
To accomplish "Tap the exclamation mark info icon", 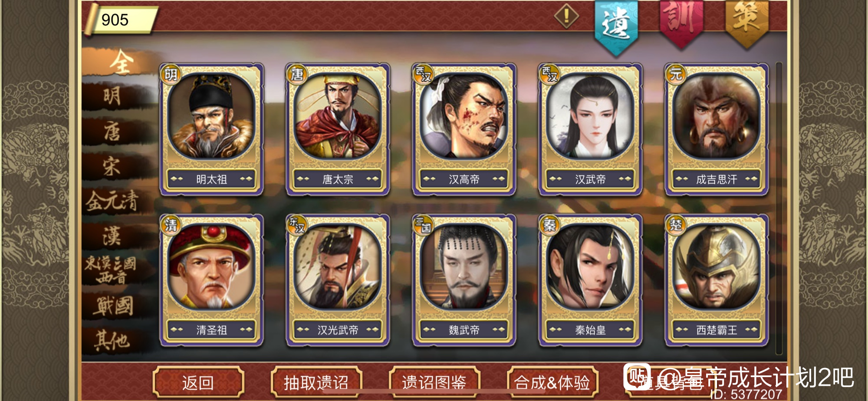I will [566, 16].
